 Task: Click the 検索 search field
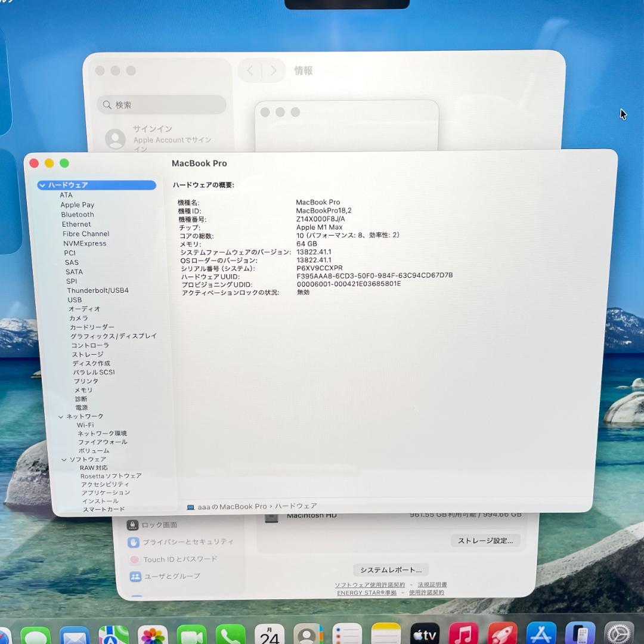pyautogui.click(x=161, y=104)
